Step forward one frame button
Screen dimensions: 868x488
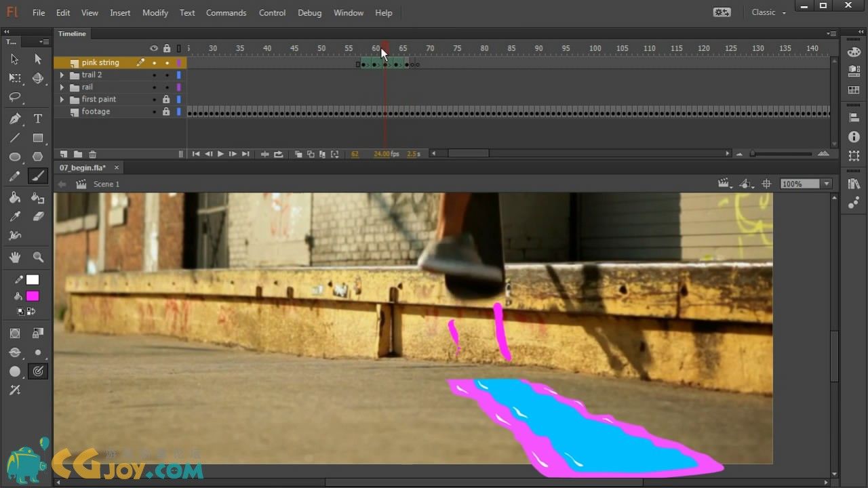tap(233, 154)
